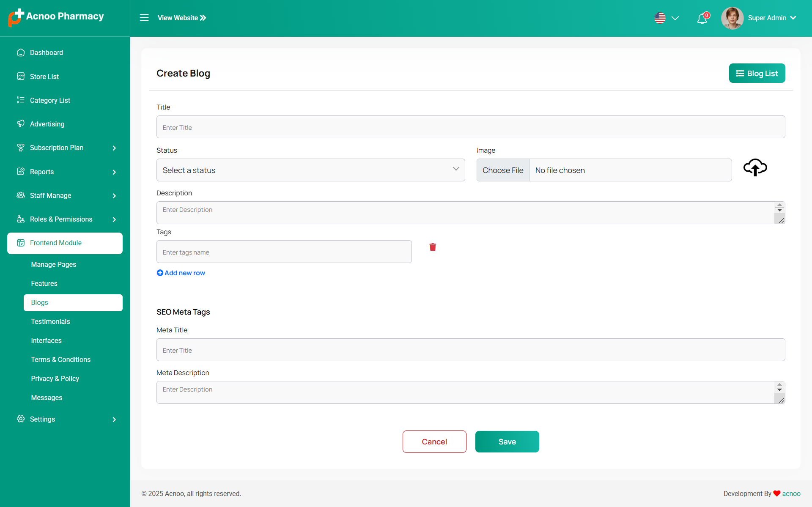Open the Select a status dropdown
The image size is (812, 507).
[310, 170]
